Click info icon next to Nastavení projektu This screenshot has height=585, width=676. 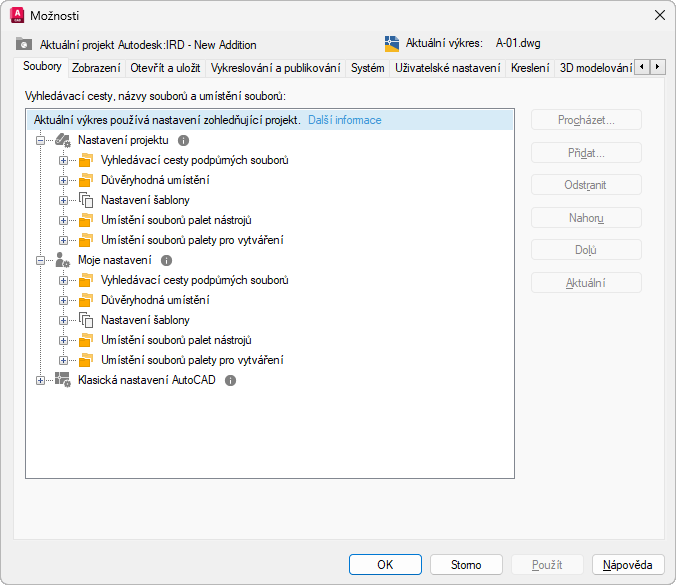click(x=183, y=140)
